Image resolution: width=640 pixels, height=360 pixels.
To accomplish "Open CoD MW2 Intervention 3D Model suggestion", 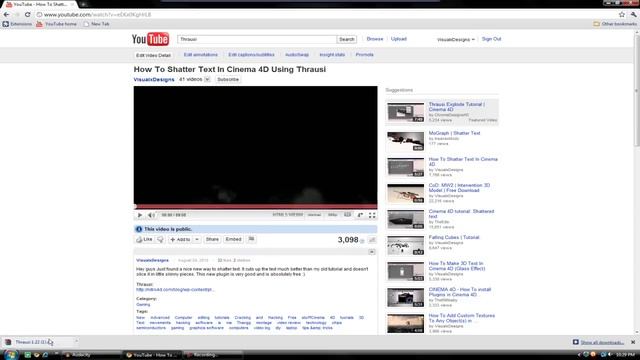I will pyautogui.click(x=459, y=188).
